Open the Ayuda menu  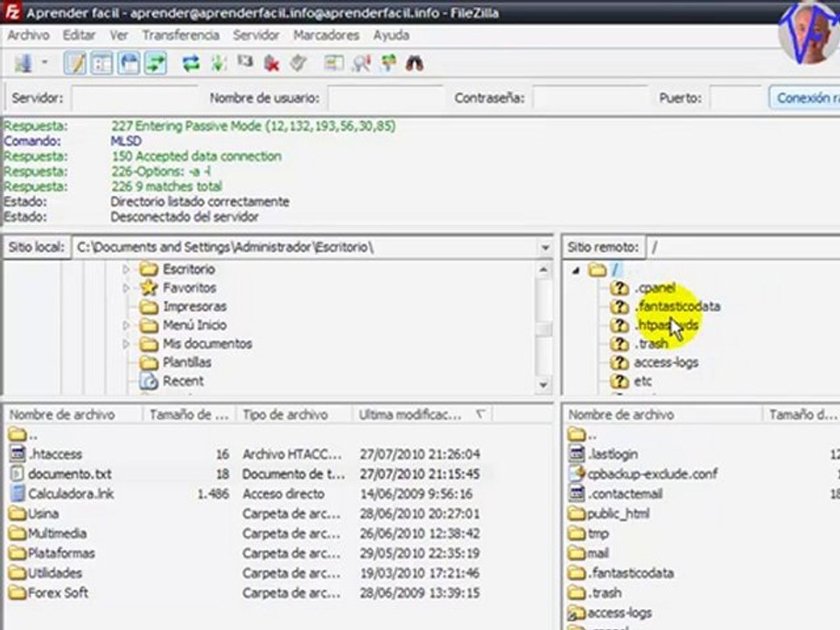[x=392, y=35]
